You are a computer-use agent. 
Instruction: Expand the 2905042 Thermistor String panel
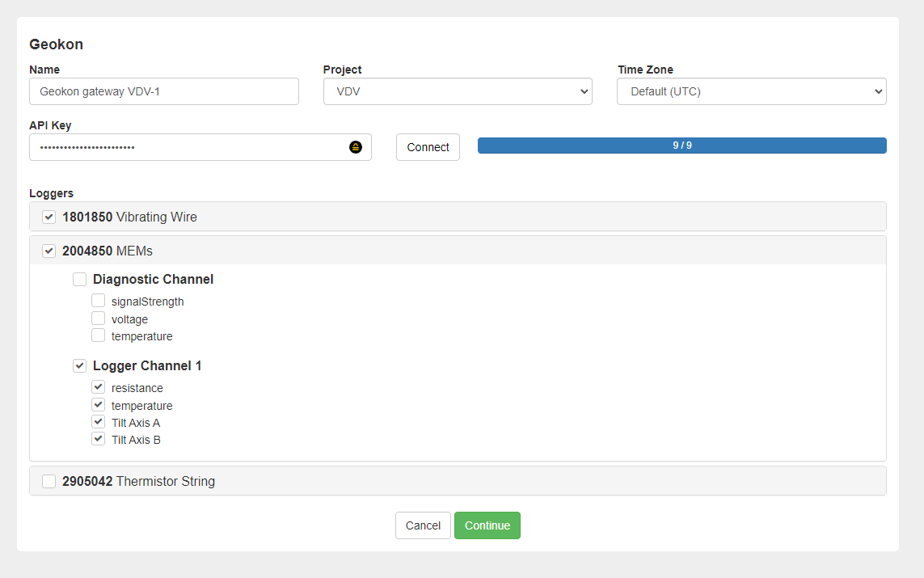pos(458,481)
